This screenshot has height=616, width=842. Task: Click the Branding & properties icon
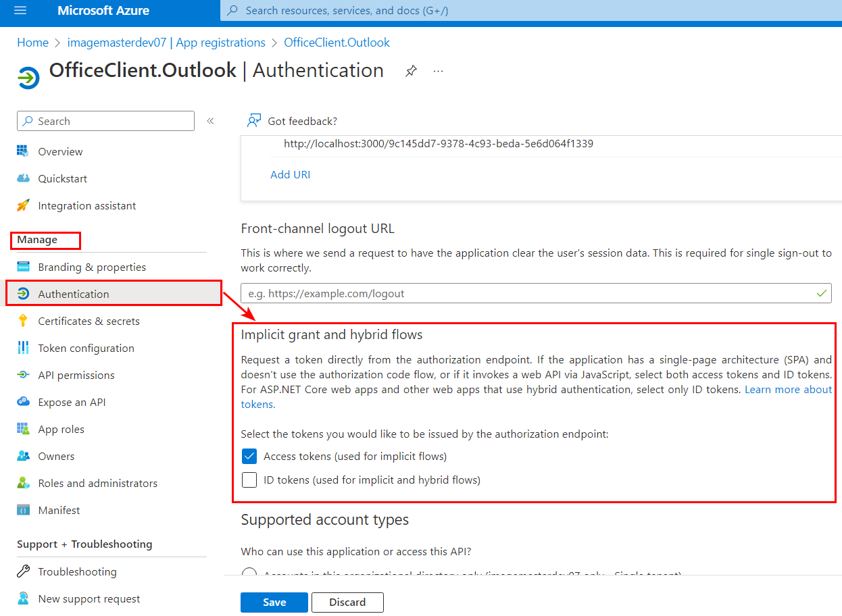click(x=23, y=267)
